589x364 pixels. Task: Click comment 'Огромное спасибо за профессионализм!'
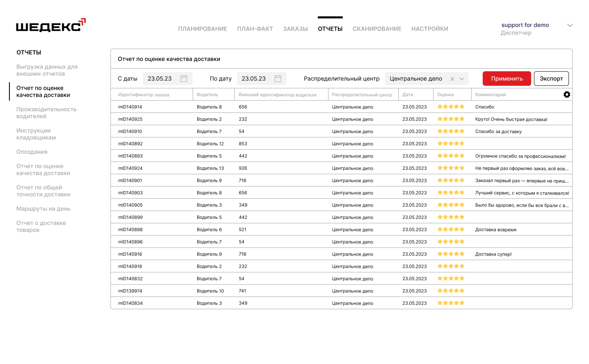[520, 156]
